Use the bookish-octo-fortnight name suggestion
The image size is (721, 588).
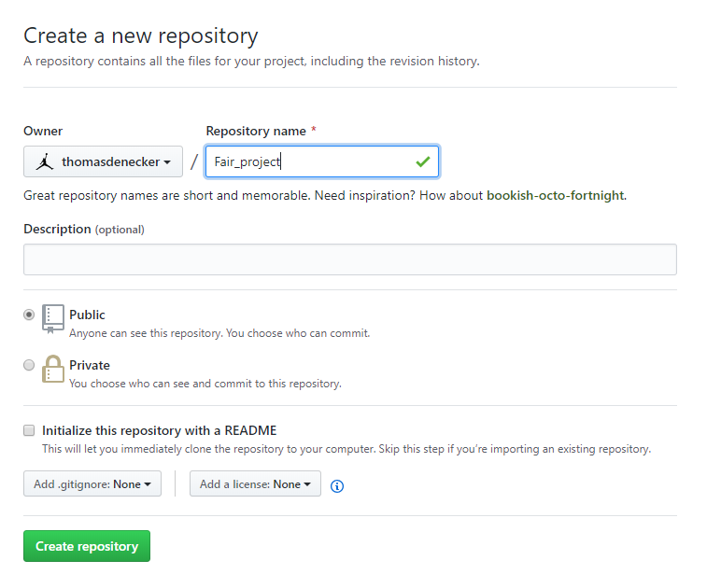point(556,196)
